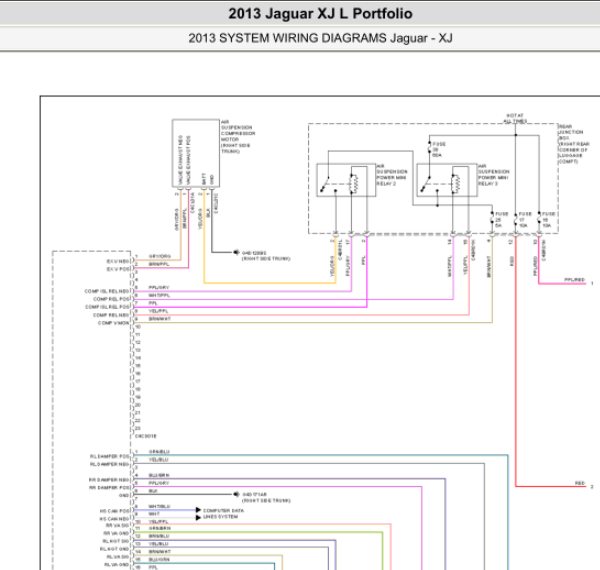
Task: Click the Fuse 17 10A label
Action: (525, 220)
